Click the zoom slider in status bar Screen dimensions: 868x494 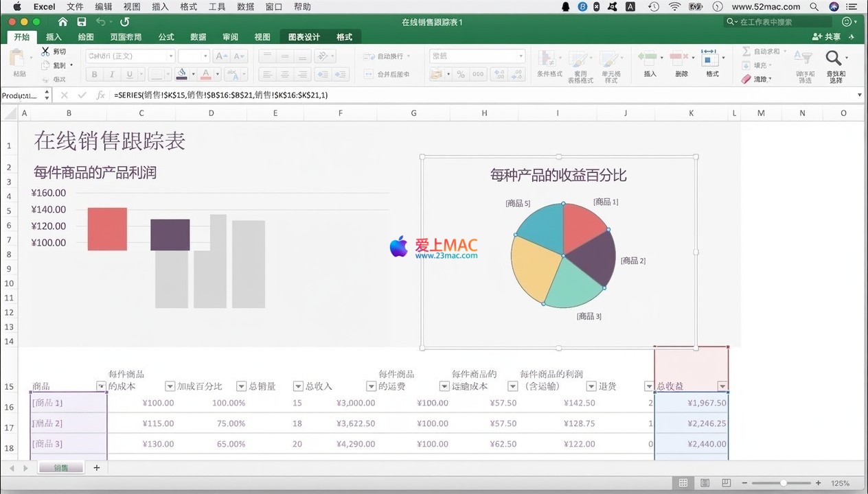[783, 483]
